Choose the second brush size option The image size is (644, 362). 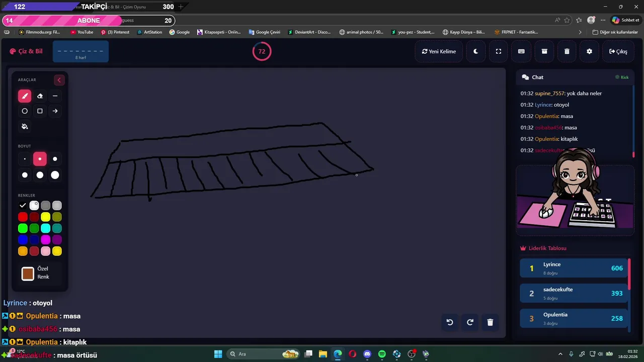click(40, 159)
